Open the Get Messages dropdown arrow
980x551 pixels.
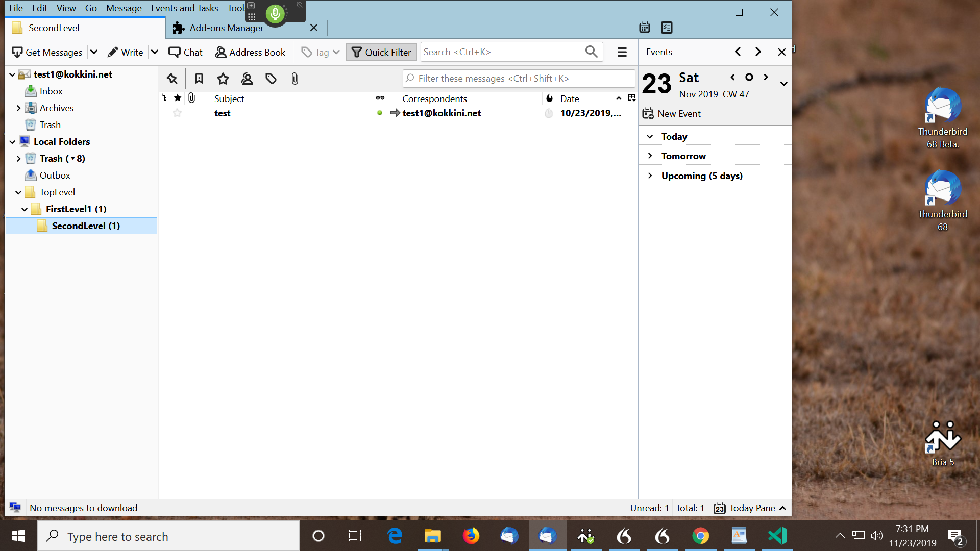pyautogui.click(x=94, y=52)
